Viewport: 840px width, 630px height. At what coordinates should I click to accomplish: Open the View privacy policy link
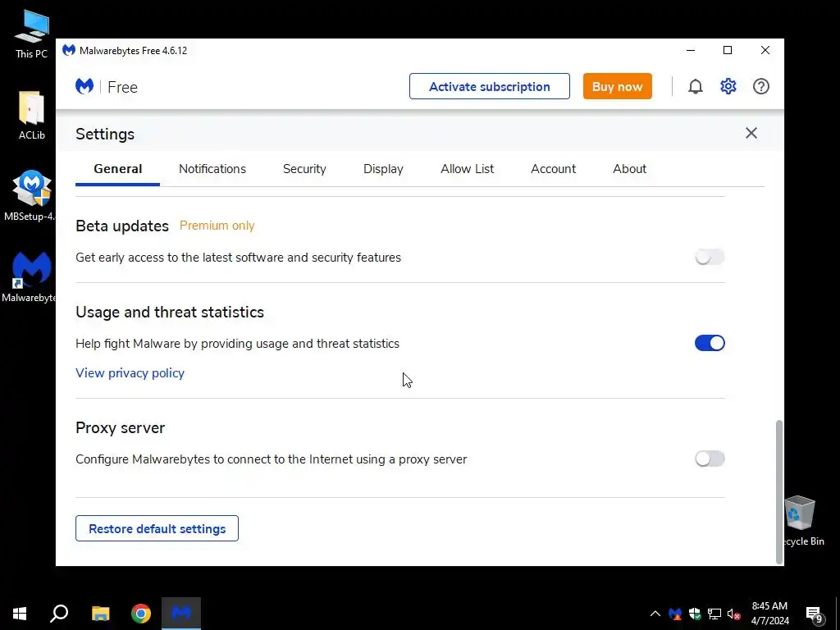(130, 373)
